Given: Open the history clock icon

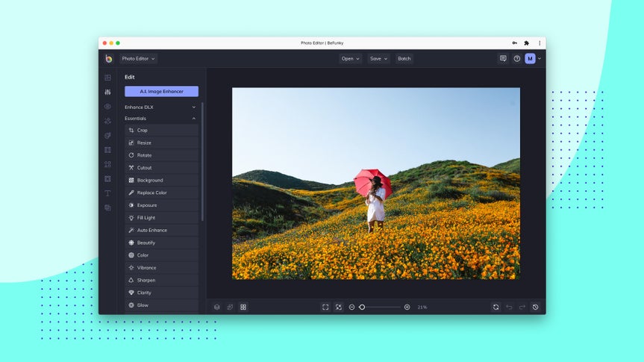Looking at the screenshot, I should point(536,307).
